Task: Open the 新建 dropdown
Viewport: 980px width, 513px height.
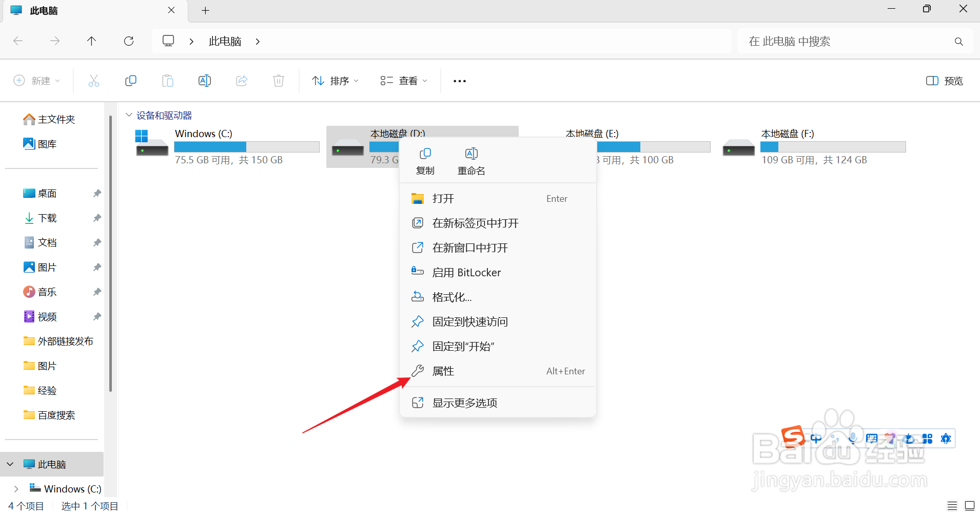Action: 36,81
